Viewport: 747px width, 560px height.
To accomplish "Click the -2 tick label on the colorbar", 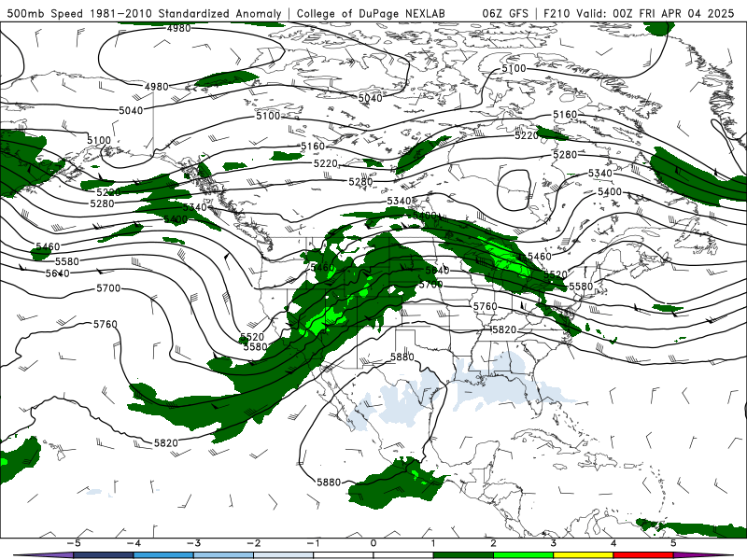I will (x=253, y=543).
